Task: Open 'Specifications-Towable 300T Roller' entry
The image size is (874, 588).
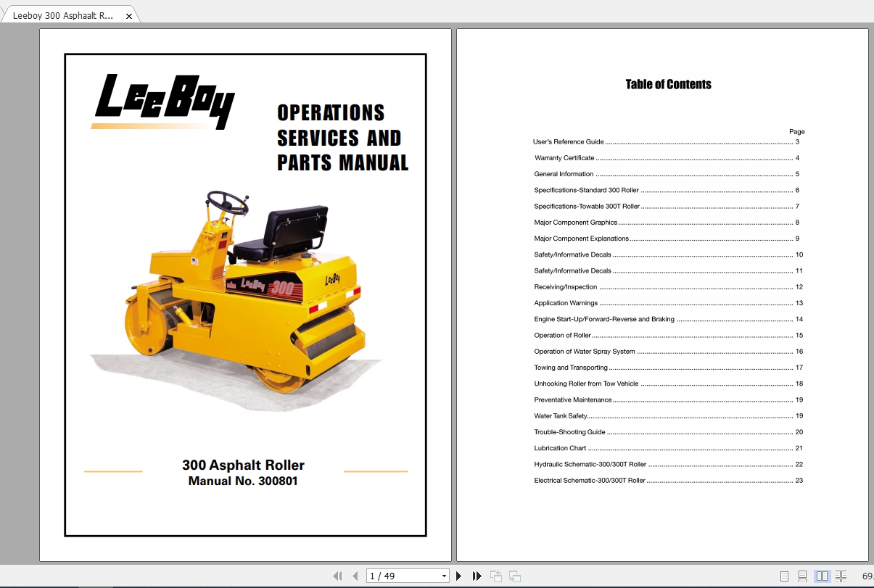Action: pyautogui.click(x=666, y=207)
